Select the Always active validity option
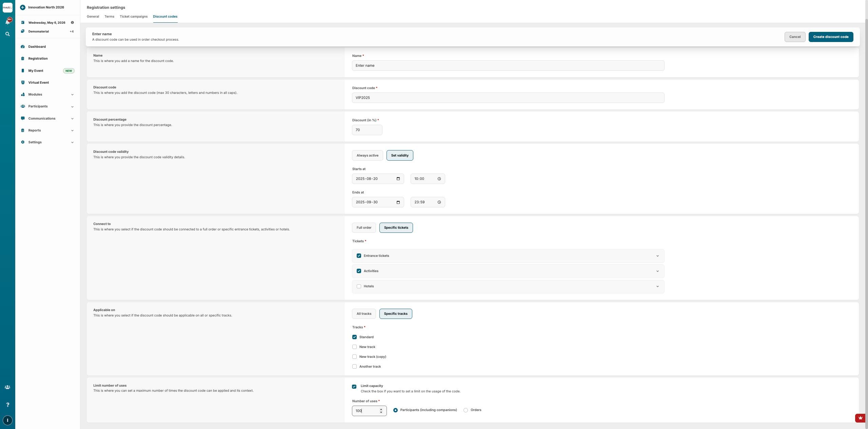The height and width of the screenshot is (429, 868). point(367,156)
